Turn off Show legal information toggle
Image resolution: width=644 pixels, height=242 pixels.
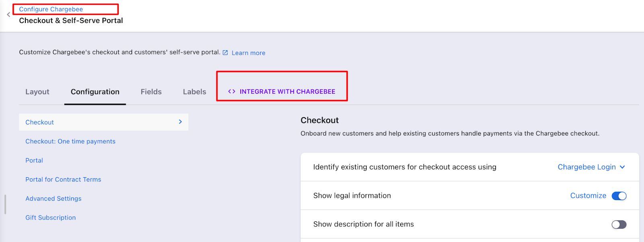(x=619, y=196)
